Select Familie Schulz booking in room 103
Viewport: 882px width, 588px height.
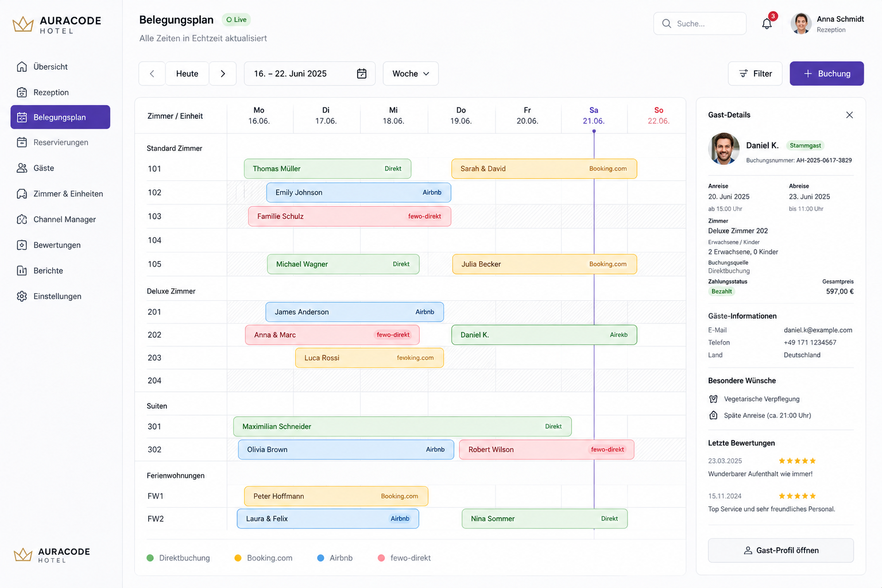(x=350, y=216)
